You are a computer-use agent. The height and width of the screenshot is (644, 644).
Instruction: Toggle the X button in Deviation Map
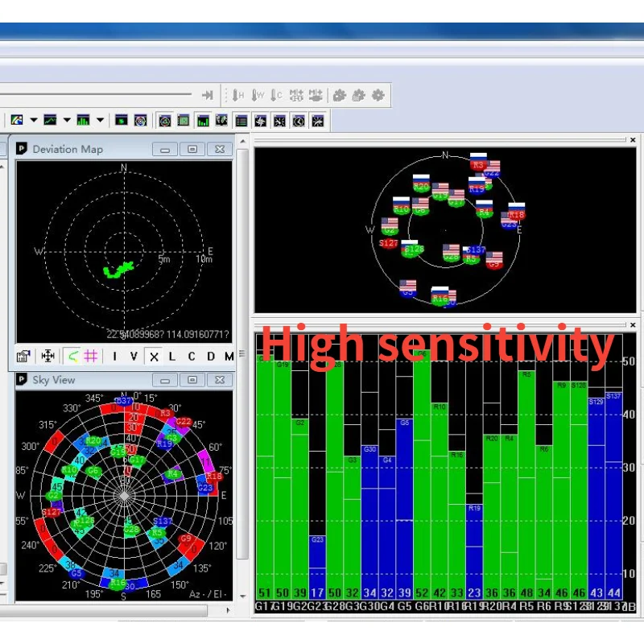click(x=154, y=357)
